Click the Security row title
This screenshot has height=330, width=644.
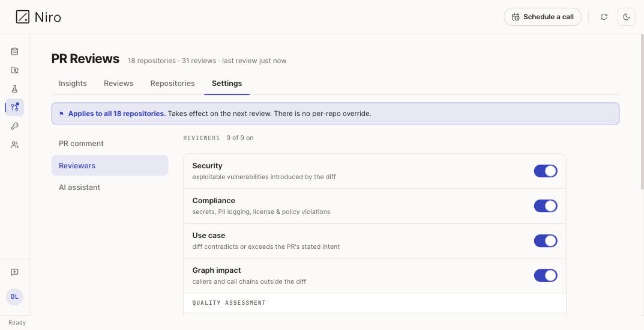click(x=207, y=166)
